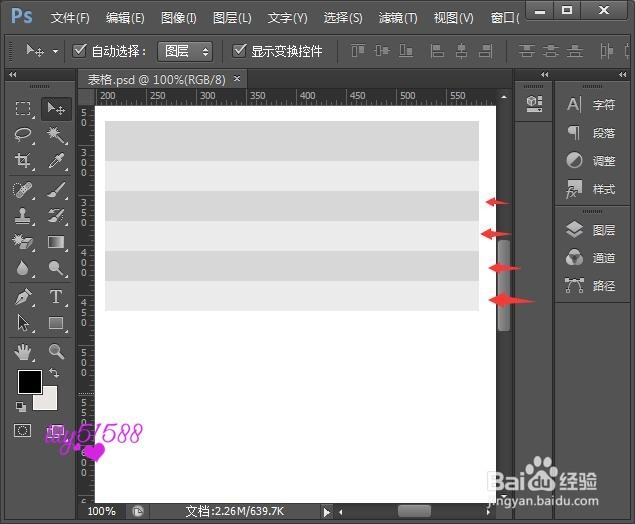Distribute vertical centers of layers
This screenshot has width=635, height=524.
click(x=550, y=51)
